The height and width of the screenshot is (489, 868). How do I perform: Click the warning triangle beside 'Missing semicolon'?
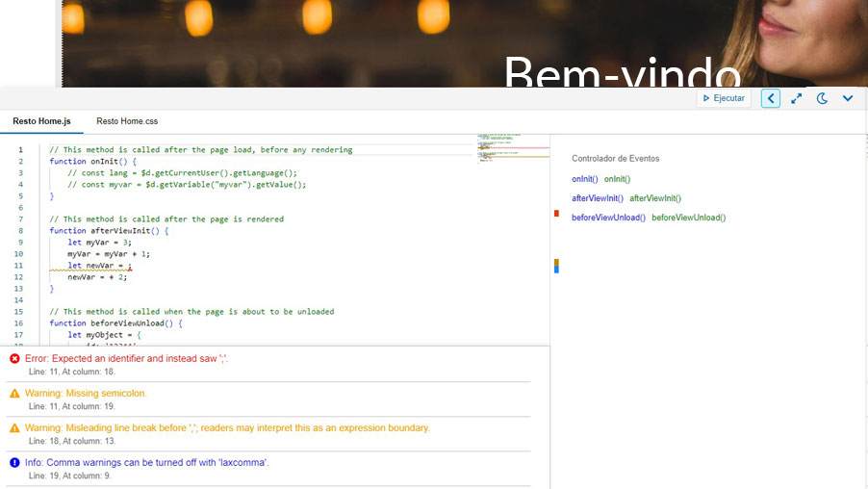(x=15, y=393)
